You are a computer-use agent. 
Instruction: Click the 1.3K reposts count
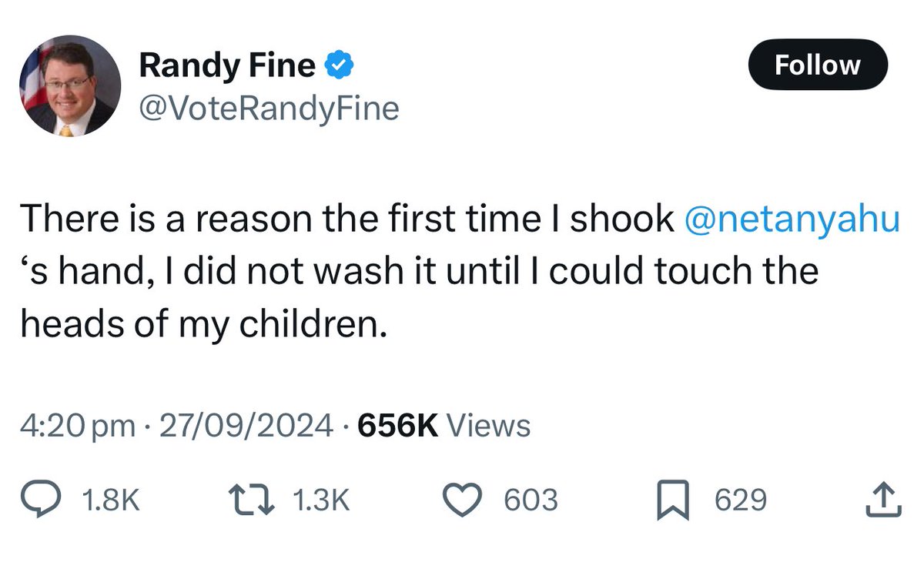322,500
